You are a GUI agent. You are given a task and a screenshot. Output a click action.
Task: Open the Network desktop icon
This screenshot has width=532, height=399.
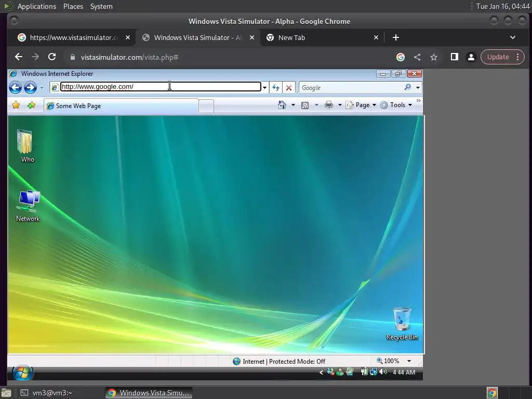[28, 206]
